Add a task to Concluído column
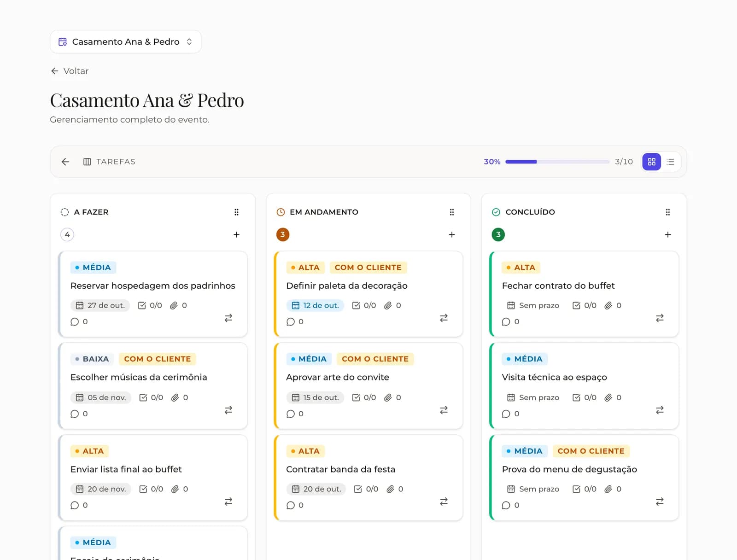 point(668,234)
